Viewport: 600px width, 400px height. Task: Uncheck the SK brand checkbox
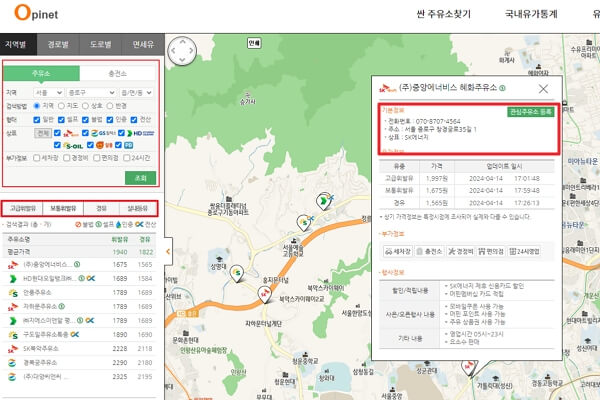57,133
